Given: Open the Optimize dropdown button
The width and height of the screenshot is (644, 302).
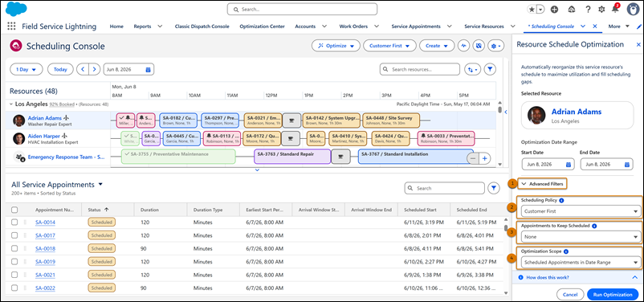Looking at the screenshot, I should pos(336,46).
